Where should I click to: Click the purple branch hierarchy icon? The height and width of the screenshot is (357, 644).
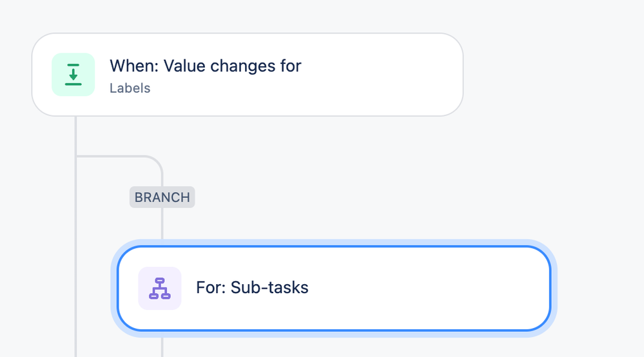[160, 288]
